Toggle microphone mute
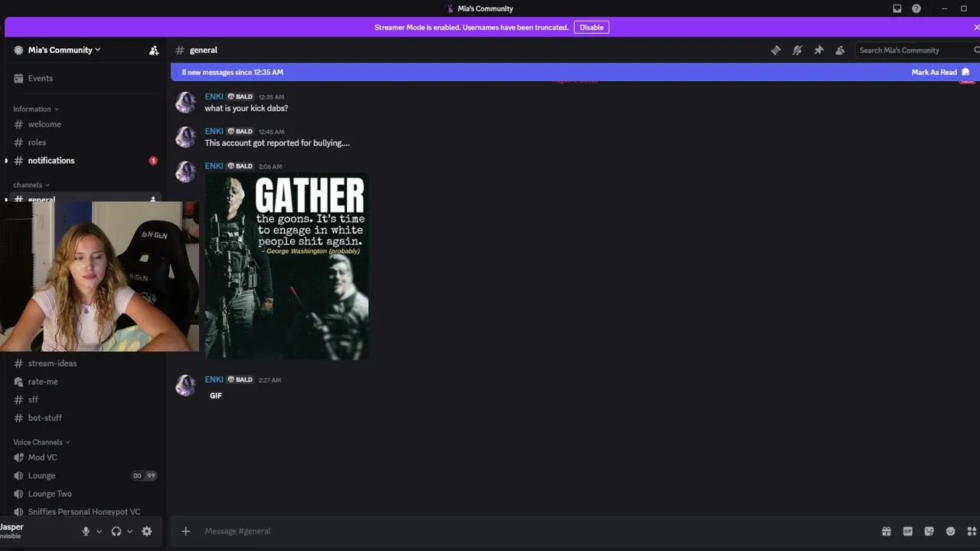Viewport: 980px width, 551px height. coord(86,531)
